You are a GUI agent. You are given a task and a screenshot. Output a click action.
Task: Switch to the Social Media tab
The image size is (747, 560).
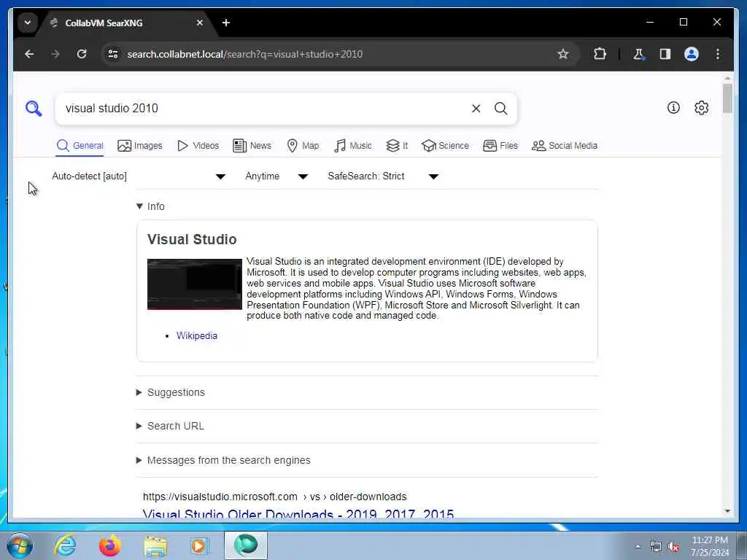click(x=564, y=146)
